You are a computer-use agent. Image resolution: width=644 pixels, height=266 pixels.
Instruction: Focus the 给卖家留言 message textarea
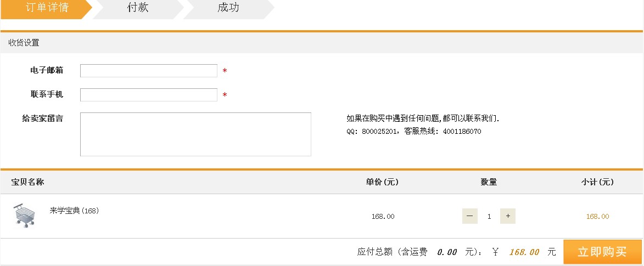[195, 134]
